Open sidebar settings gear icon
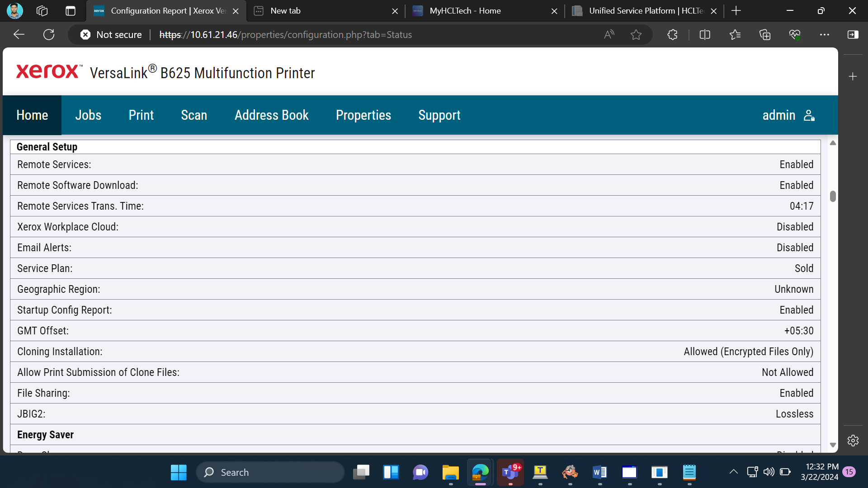 853,441
